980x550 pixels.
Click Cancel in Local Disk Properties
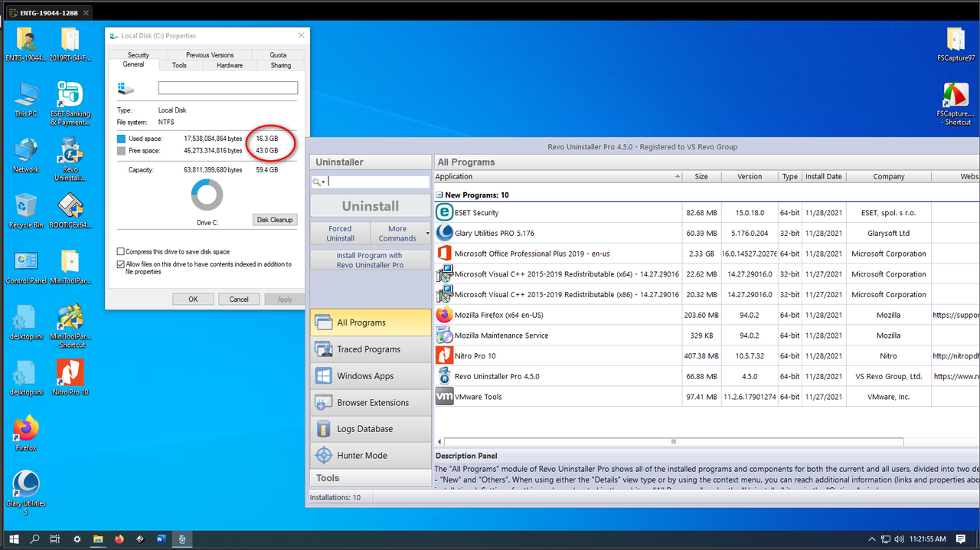coord(239,299)
